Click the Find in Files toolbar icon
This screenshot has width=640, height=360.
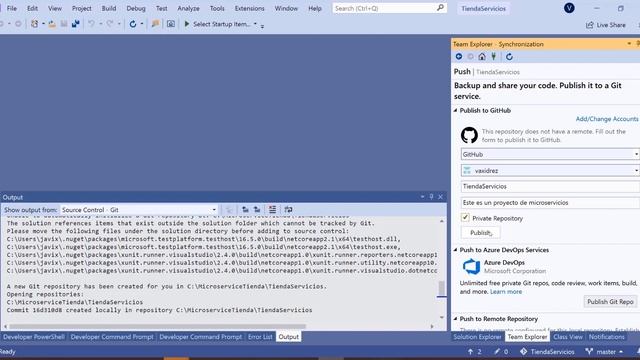click(156, 24)
